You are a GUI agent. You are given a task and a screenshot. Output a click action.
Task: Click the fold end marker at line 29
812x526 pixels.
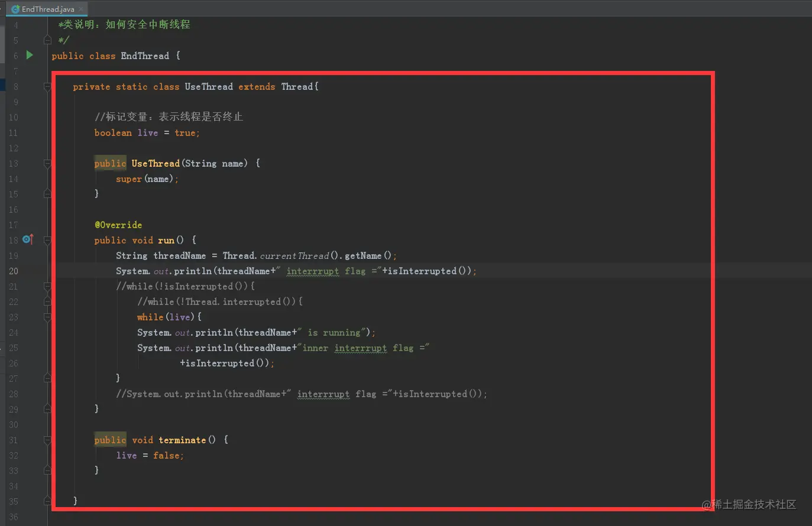tap(47, 409)
